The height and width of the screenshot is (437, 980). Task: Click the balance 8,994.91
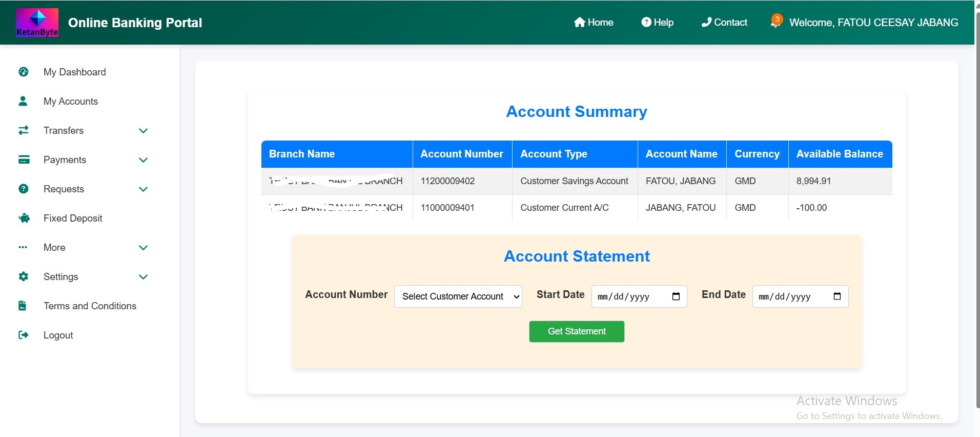813,181
